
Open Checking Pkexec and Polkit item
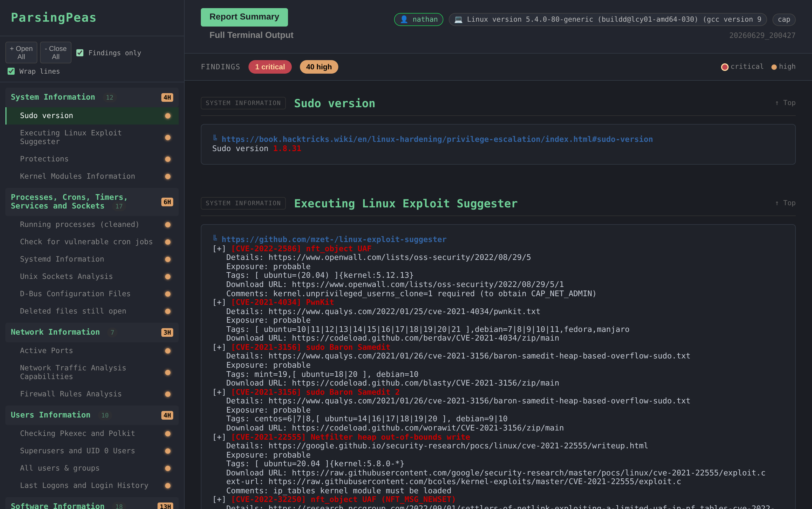(92, 433)
